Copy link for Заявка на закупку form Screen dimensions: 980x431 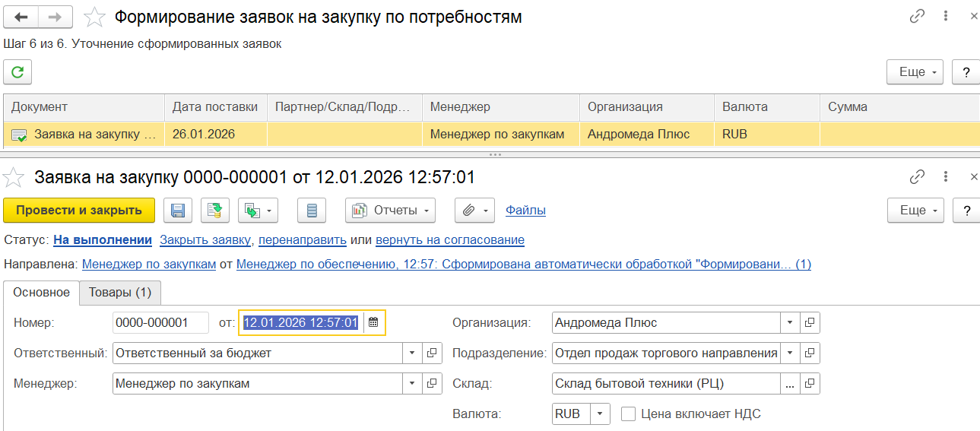[x=918, y=177]
